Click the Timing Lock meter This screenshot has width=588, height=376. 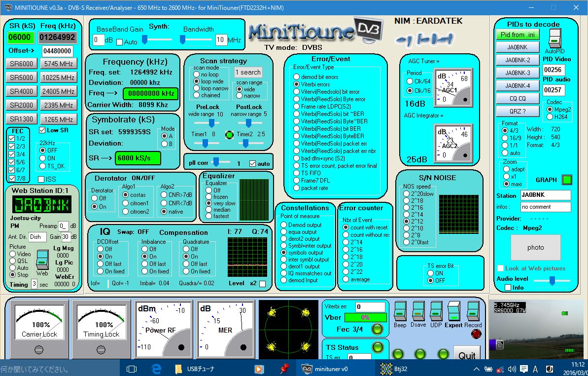(101, 329)
